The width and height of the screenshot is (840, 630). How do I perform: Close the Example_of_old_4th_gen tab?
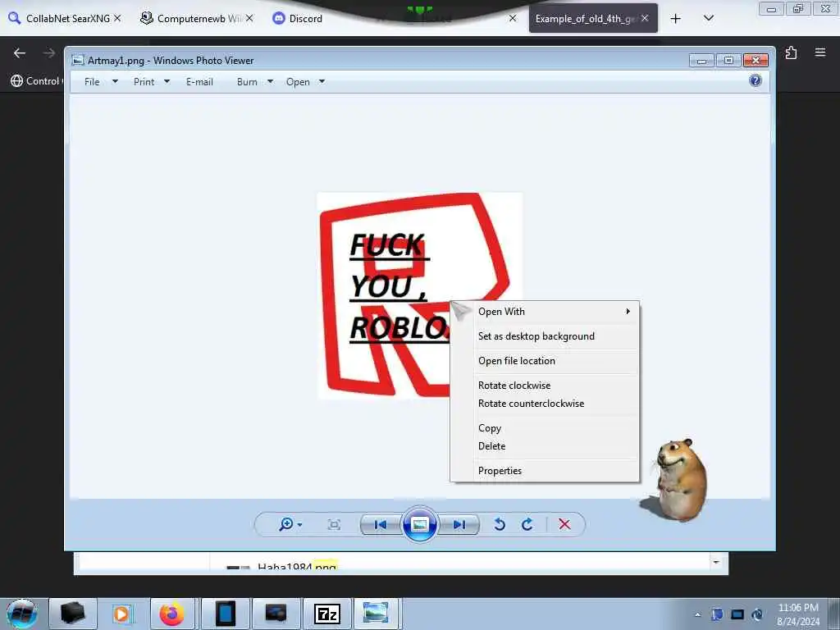click(x=645, y=18)
